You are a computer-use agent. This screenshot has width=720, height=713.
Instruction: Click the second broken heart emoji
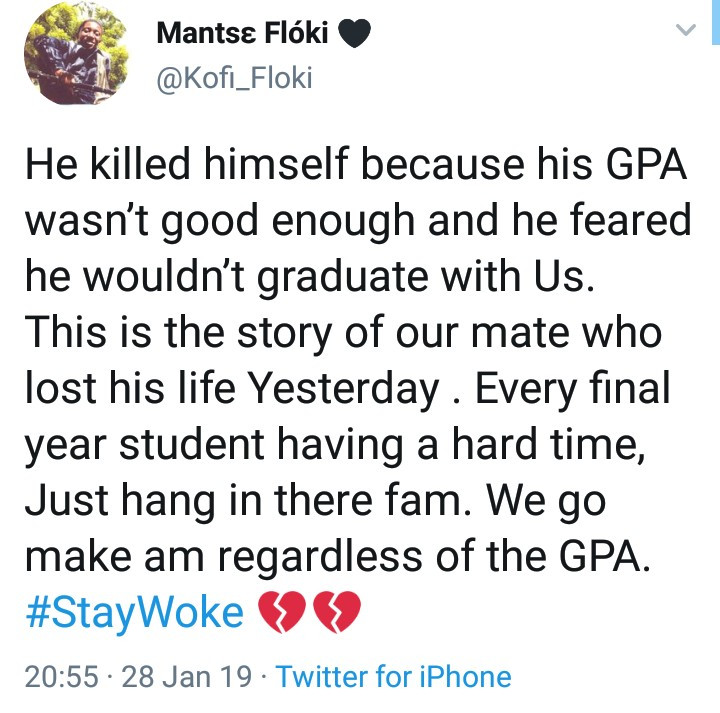(336, 613)
